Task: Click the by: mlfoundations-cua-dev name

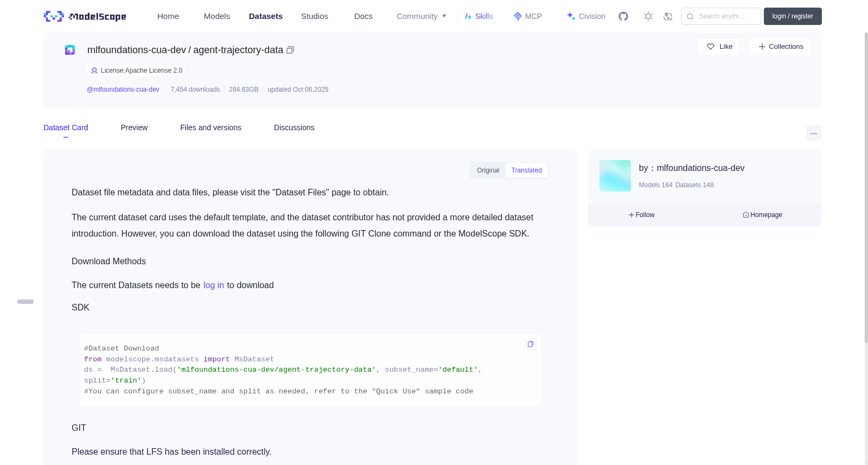Action: point(692,168)
